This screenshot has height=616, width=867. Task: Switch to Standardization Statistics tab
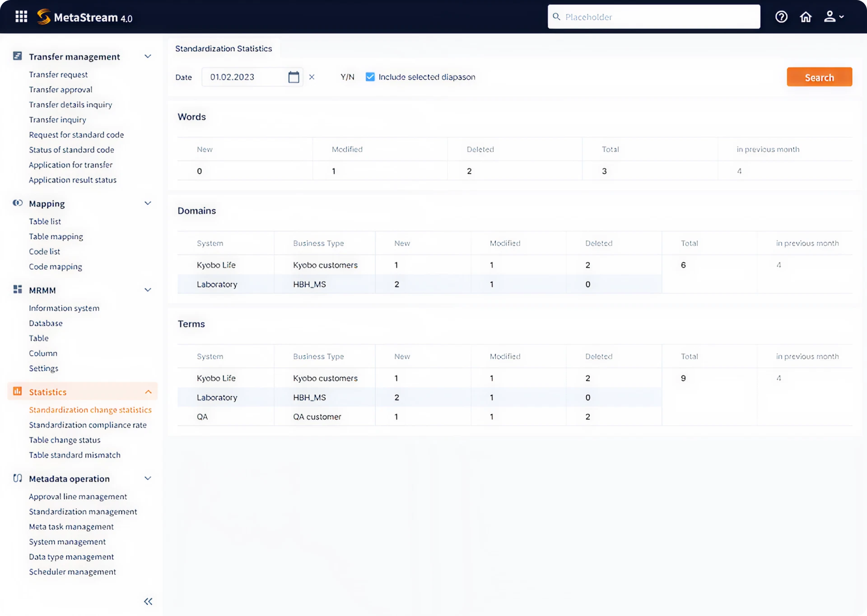[223, 48]
